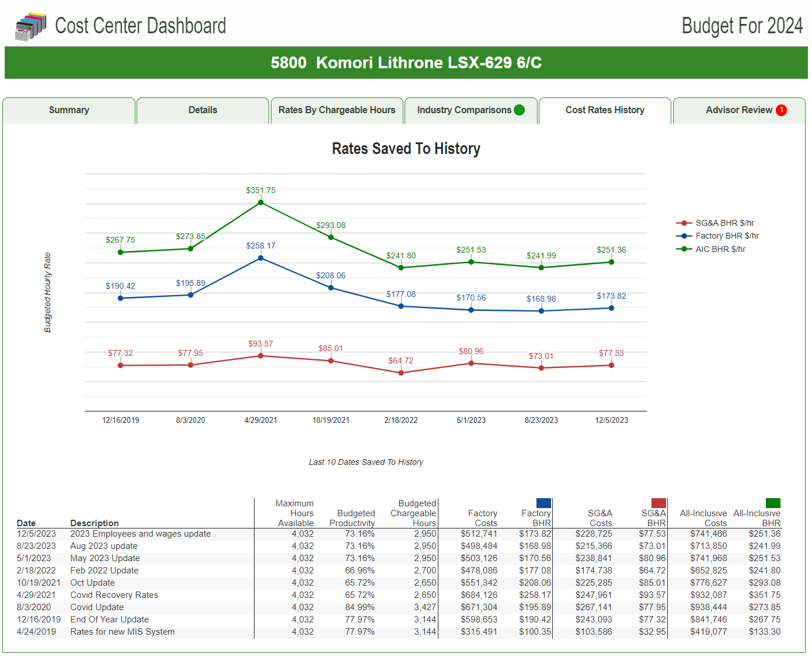Switch to the Details tab
Image resolution: width=812 pixels, height=658 pixels.
[203, 110]
